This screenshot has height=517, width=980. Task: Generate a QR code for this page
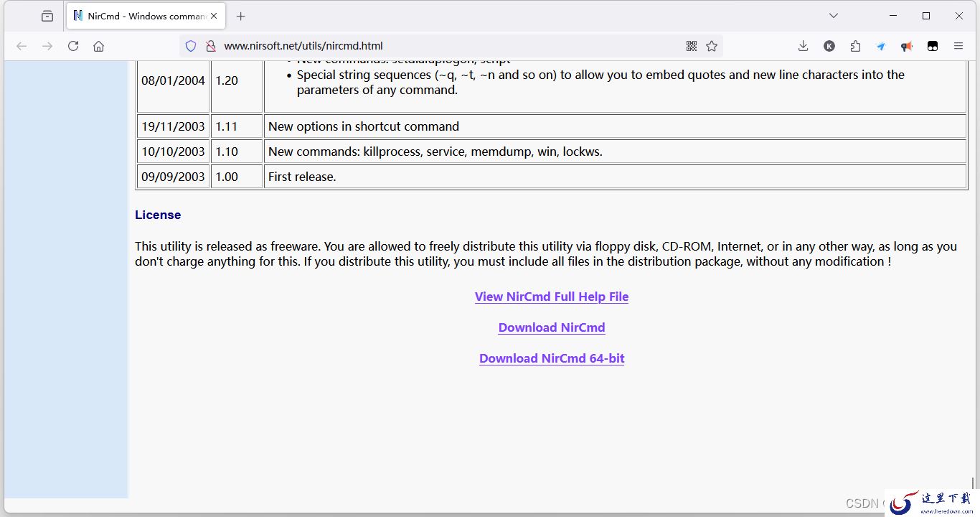692,46
